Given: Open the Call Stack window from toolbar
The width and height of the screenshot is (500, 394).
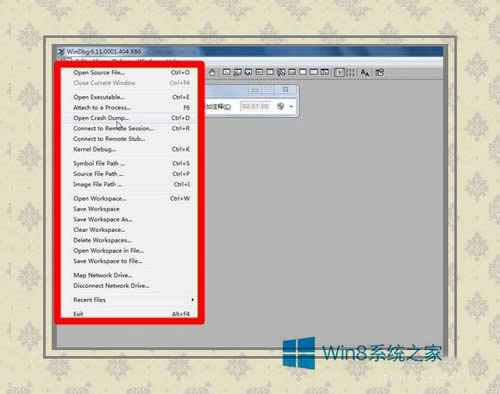Looking at the screenshot, I should [x=281, y=72].
